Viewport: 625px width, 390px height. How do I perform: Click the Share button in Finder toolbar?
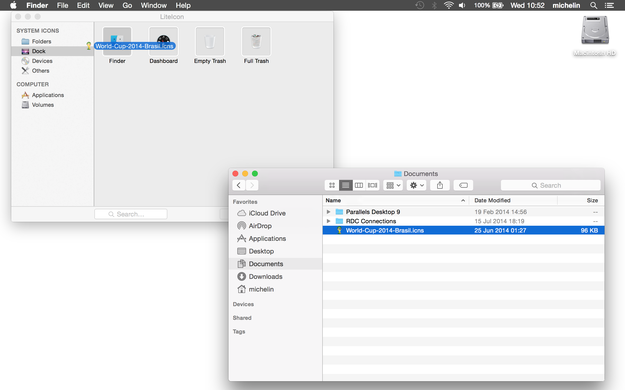click(x=440, y=185)
